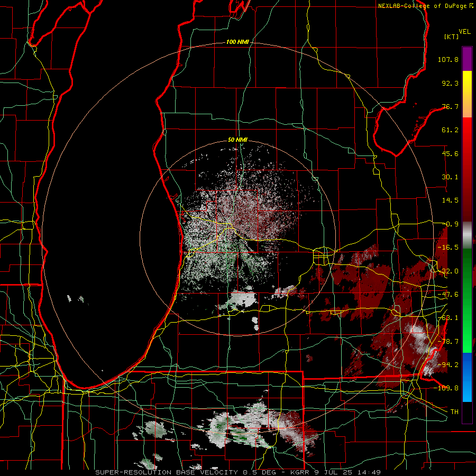Pick the blue segment of velocity color bar
Viewport: 476px width, 476px height.
coord(467,377)
